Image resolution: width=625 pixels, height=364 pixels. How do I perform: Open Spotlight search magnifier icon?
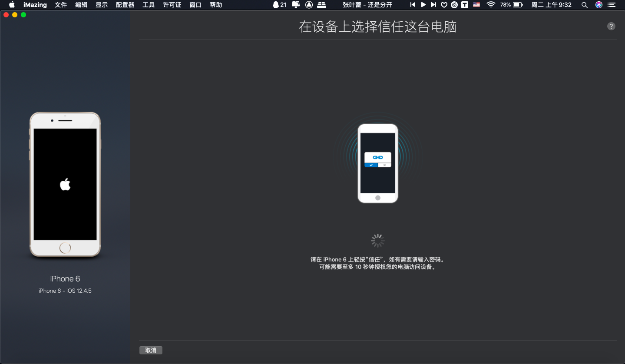click(585, 5)
